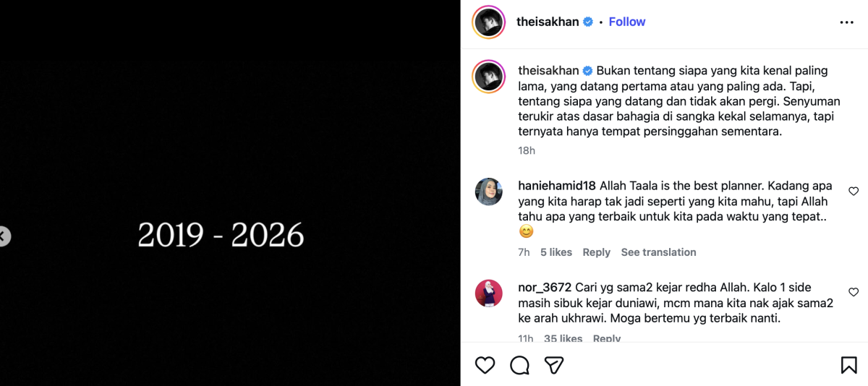This screenshot has width=868, height=386.
Task: Like haniehamid18's comment heart
Action: click(x=854, y=192)
